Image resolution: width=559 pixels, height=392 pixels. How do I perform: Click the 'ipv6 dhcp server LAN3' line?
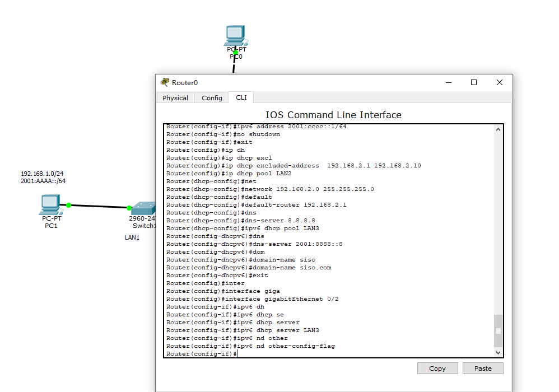[x=243, y=330]
